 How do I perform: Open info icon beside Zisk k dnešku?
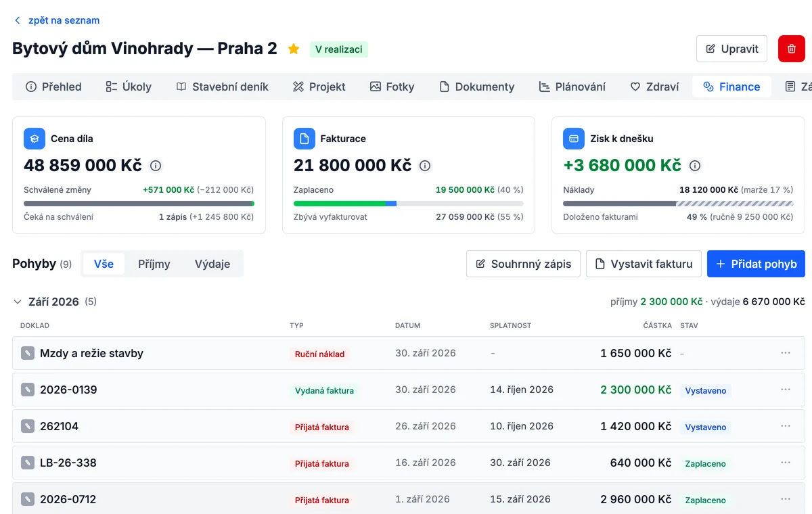pos(695,166)
